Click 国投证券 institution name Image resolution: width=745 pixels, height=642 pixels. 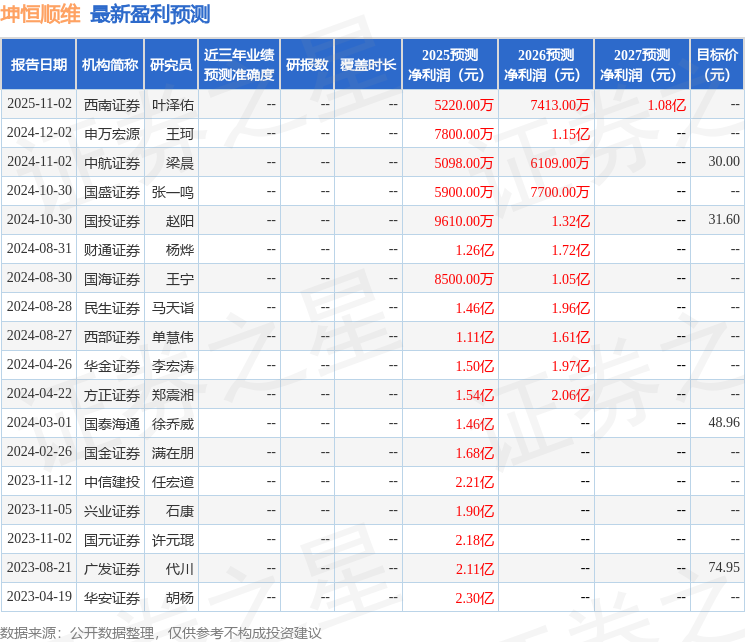(x=112, y=221)
